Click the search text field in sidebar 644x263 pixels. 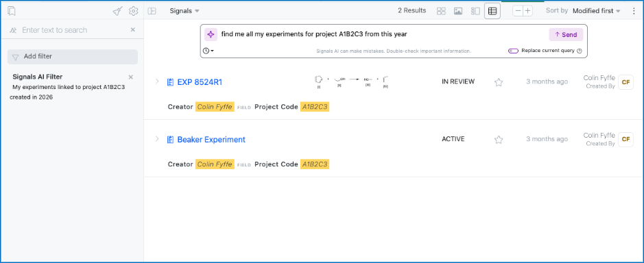pyautogui.click(x=74, y=30)
